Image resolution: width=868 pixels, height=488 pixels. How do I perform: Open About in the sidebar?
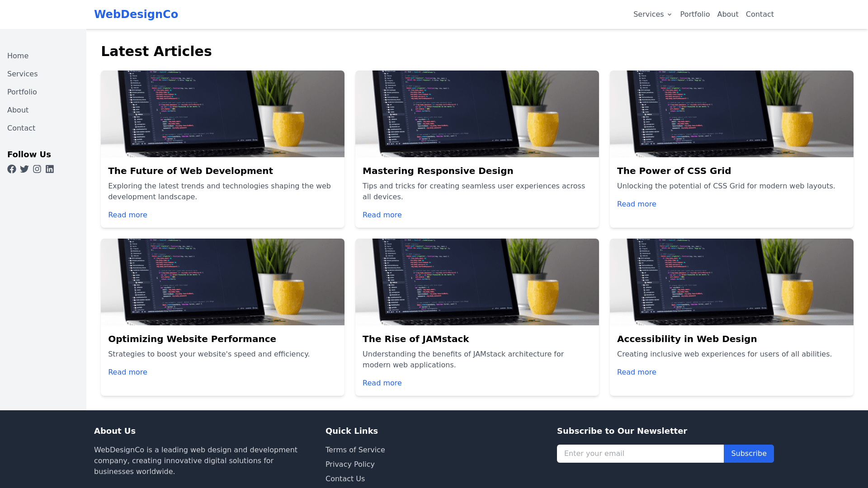pyautogui.click(x=18, y=110)
